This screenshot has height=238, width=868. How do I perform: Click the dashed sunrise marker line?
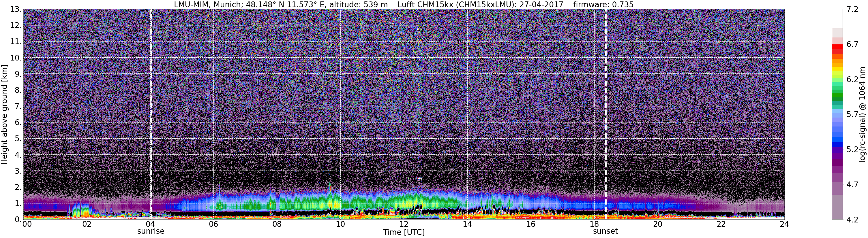point(151,114)
